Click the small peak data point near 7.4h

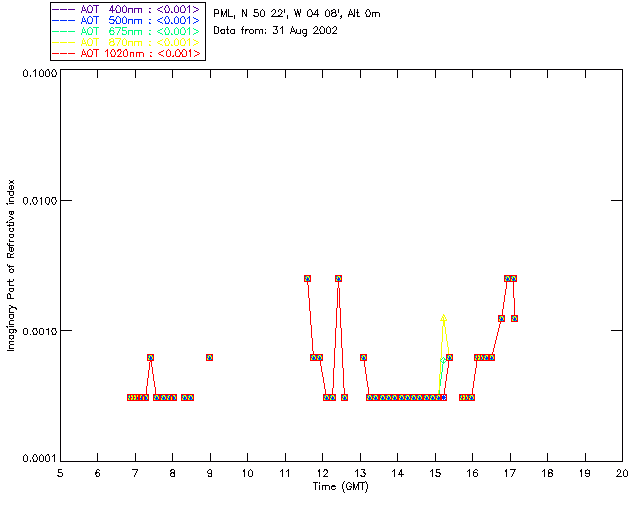tap(150, 358)
